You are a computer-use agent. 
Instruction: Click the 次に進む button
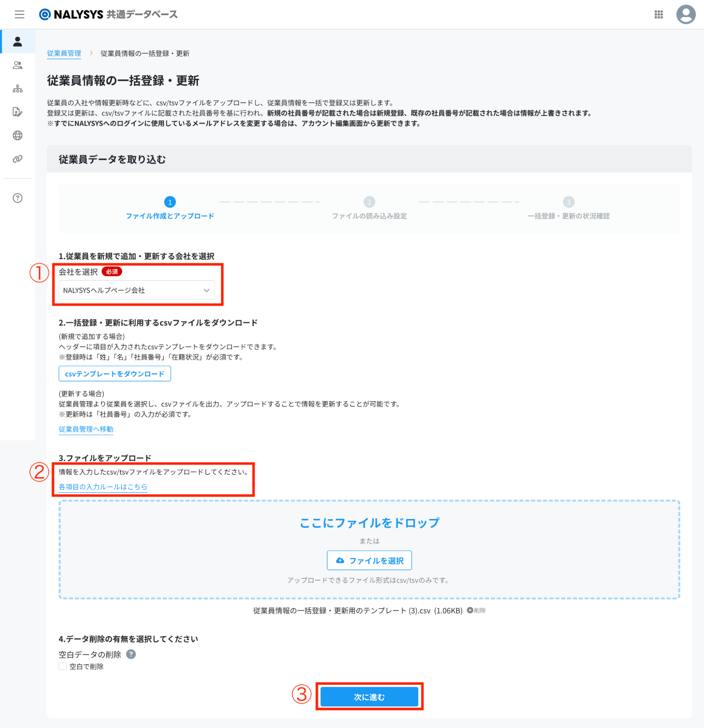[369, 697]
